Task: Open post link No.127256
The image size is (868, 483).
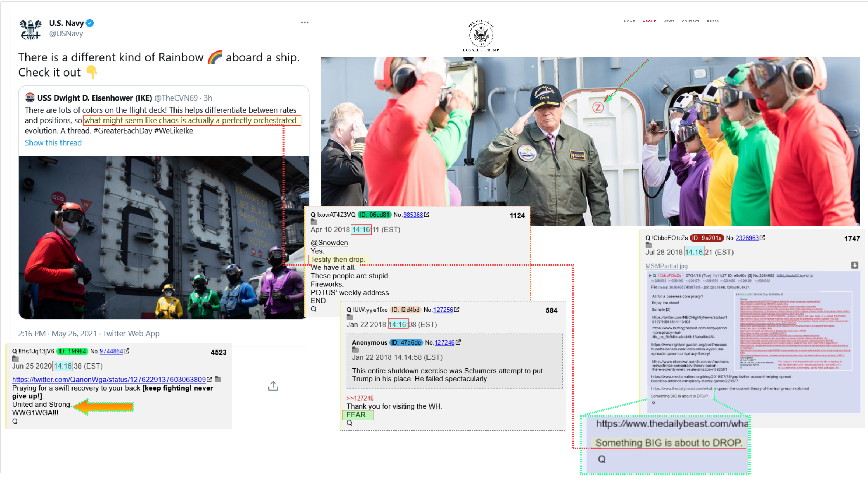Action: [443, 310]
